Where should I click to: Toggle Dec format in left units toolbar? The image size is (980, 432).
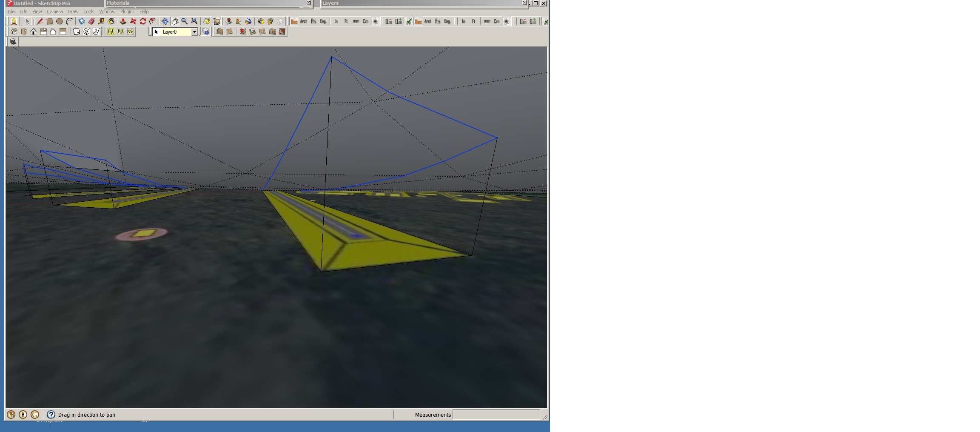tap(294, 21)
